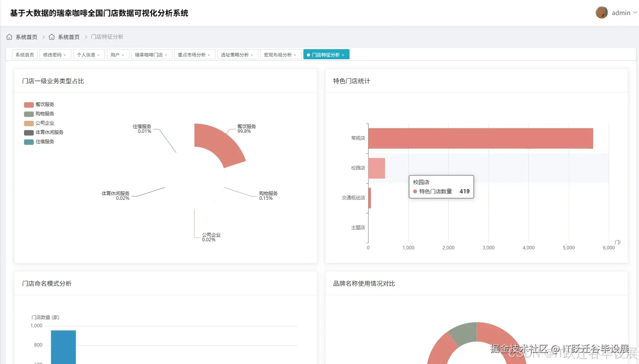
Task: Toggle the 餐饮服务 legend item
Action: click(39, 105)
